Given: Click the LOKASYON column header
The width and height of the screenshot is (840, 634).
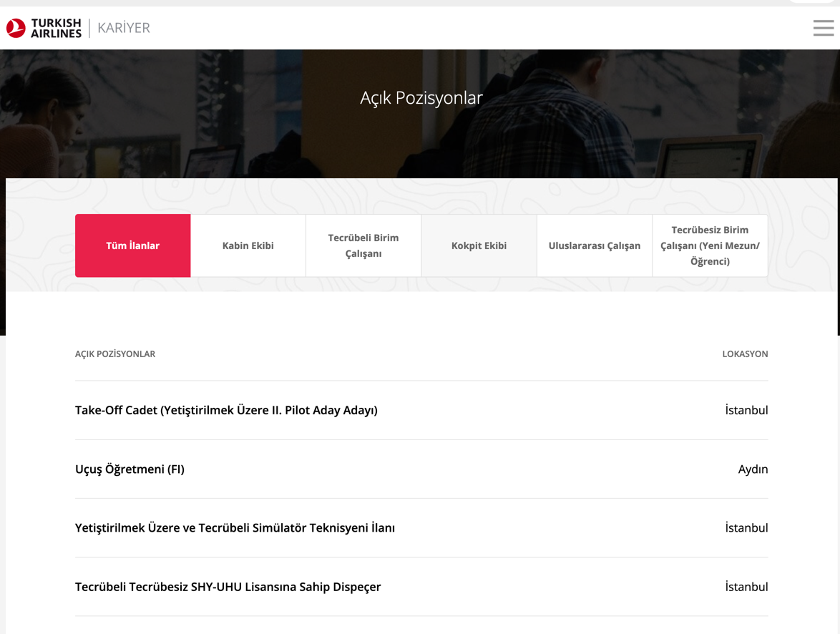Looking at the screenshot, I should [x=745, y=353].
